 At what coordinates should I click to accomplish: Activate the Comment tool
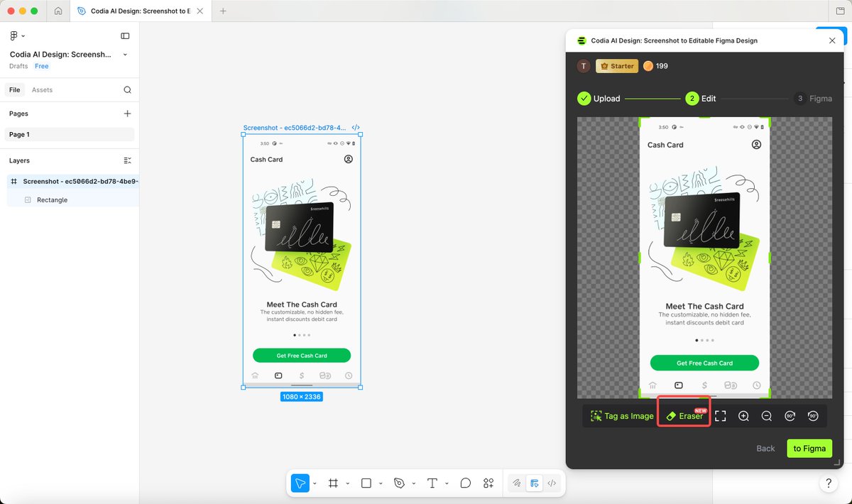(466, 483)
